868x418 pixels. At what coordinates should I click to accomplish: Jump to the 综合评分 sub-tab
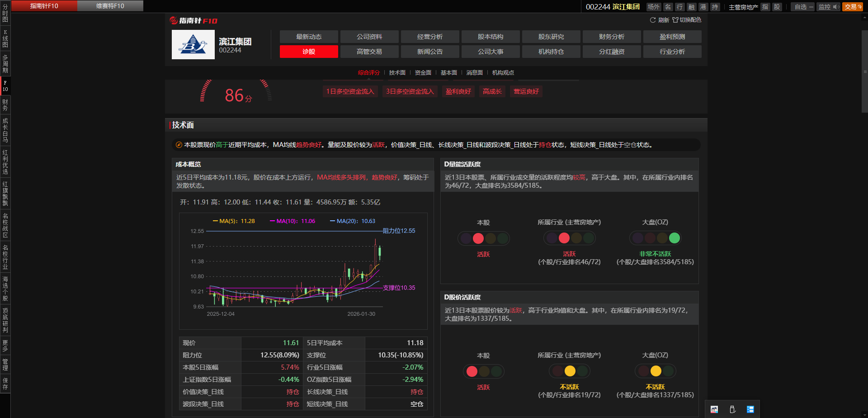coord(369,73)
